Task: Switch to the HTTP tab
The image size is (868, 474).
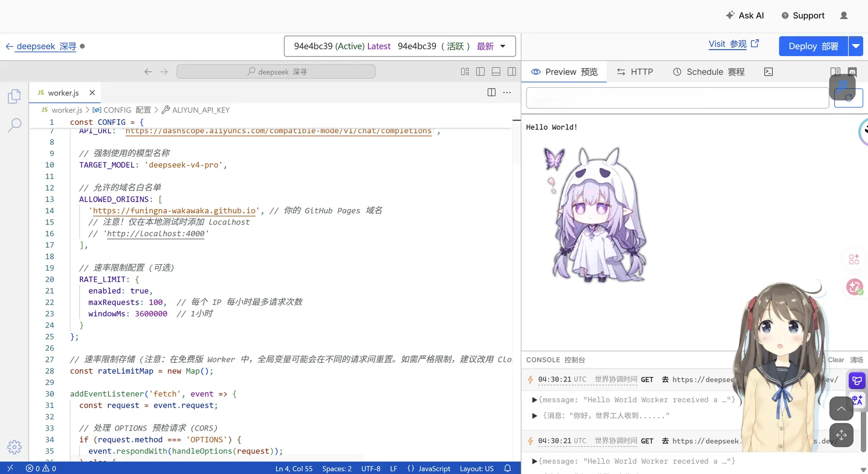Action: pyautogui.click(x=635, y=72)
